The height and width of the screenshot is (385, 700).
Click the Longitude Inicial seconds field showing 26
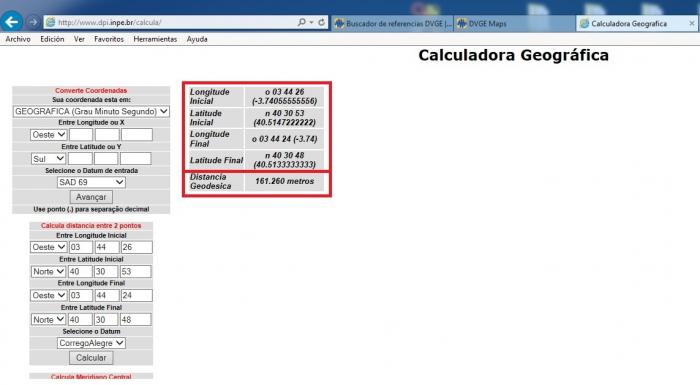pyautogui.click(x=136, y=247)
